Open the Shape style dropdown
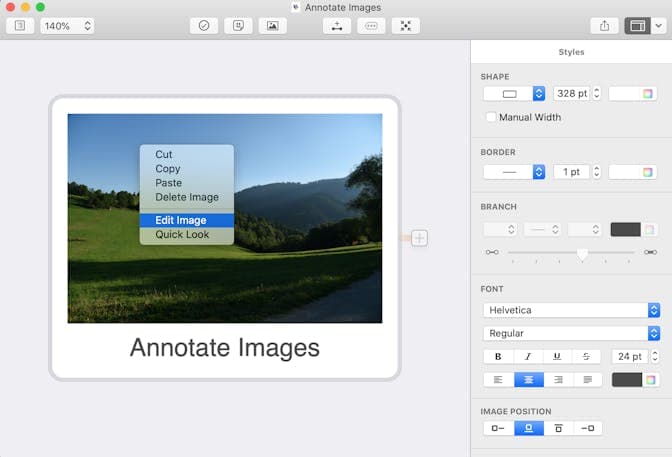The width and height of the screenshot is (672, 457). (514, 93)
